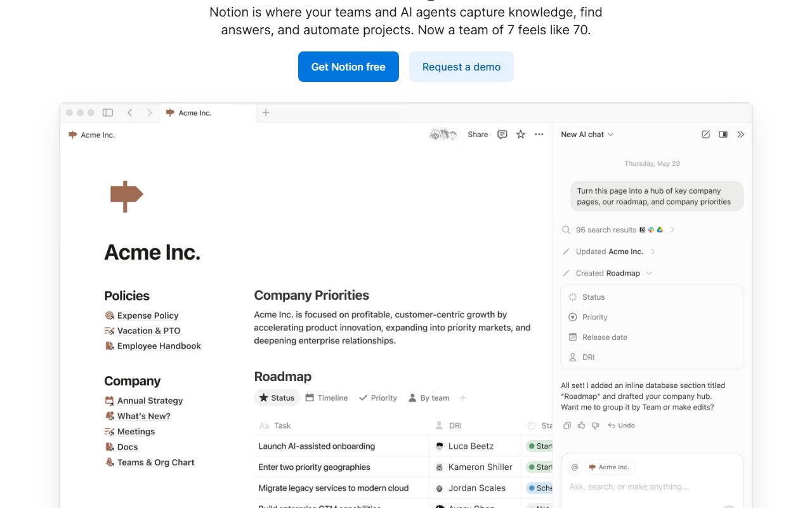Expand the Created Roadmap disclosure chevron
Viewport: 812px width, 508px height.
(648, 273)
